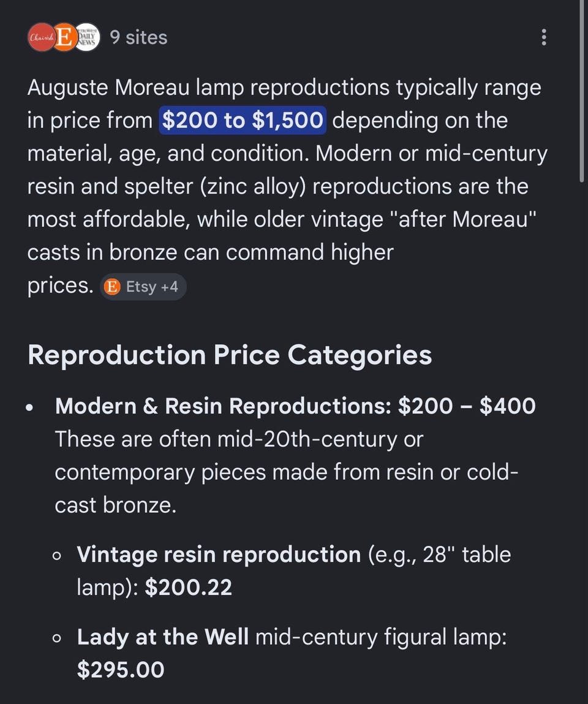Click the "Vintage resin reproduction" bold text
Viewport: 588px width, 704px height.
tap(219, 554)
